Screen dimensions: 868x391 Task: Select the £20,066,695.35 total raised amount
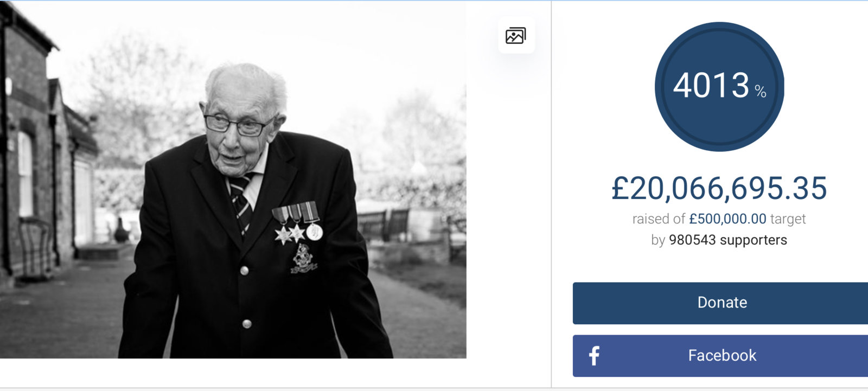(x=719, y=188)
